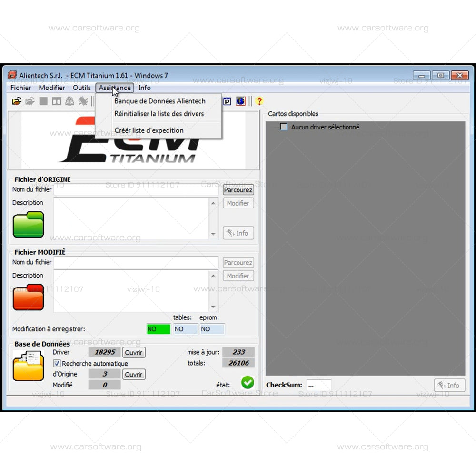Viewport: 476px width, 476px height.
Task: Click modified Description scrollbar down arrow
Action: tap(213, 307)
